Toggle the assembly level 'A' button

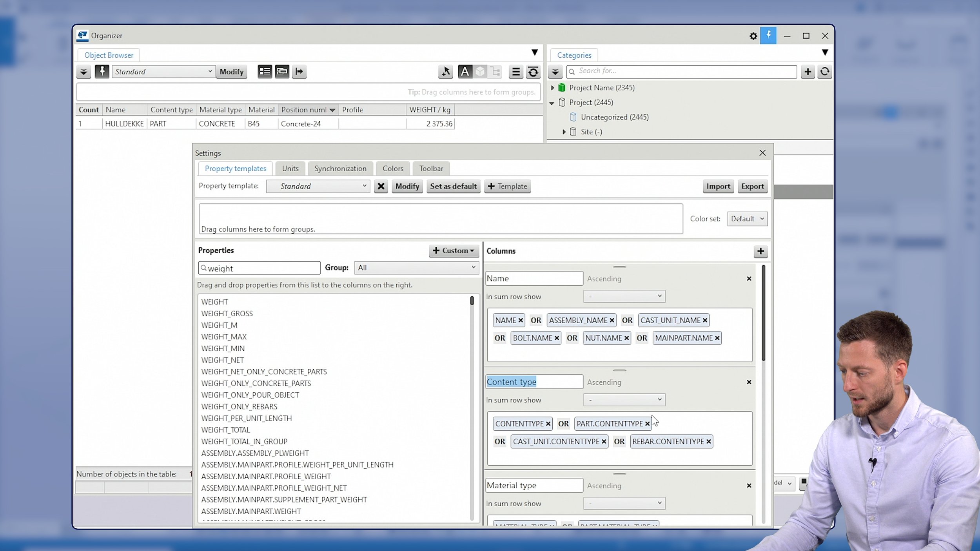(465, 72)
